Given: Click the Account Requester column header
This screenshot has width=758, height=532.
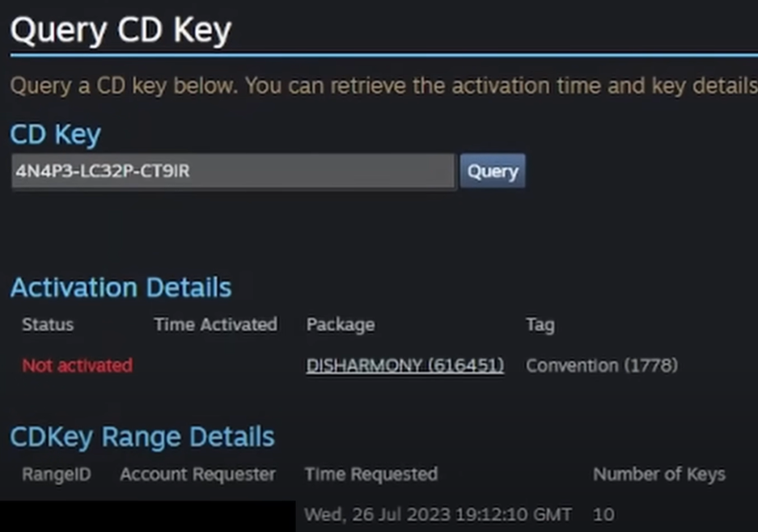Looking at the screenshot, I should [x=197, y=475].
